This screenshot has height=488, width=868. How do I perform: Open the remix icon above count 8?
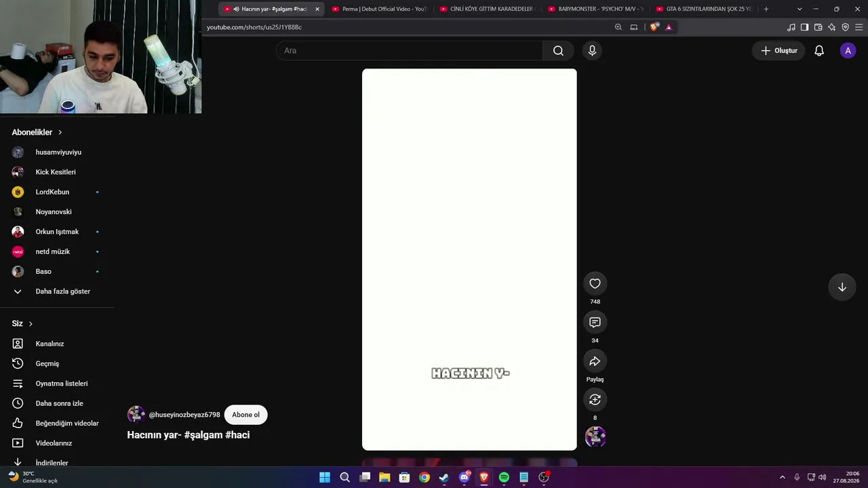click(595, 400)
